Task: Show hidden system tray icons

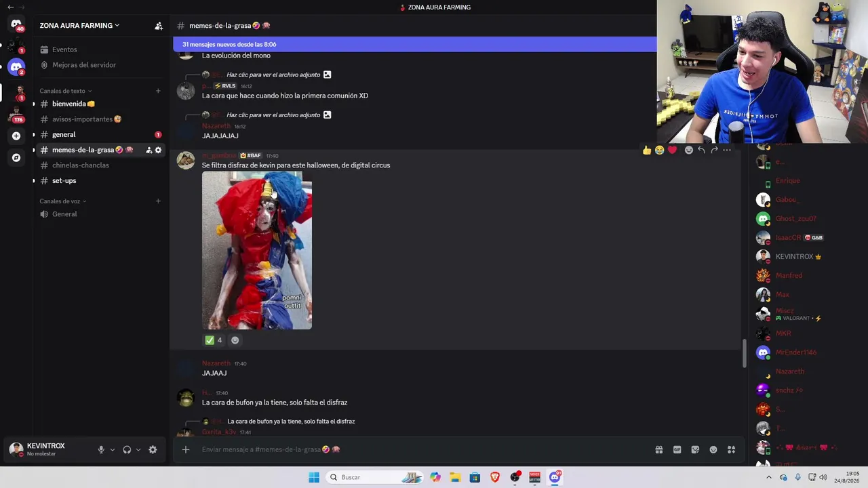Action: point(769,477)
